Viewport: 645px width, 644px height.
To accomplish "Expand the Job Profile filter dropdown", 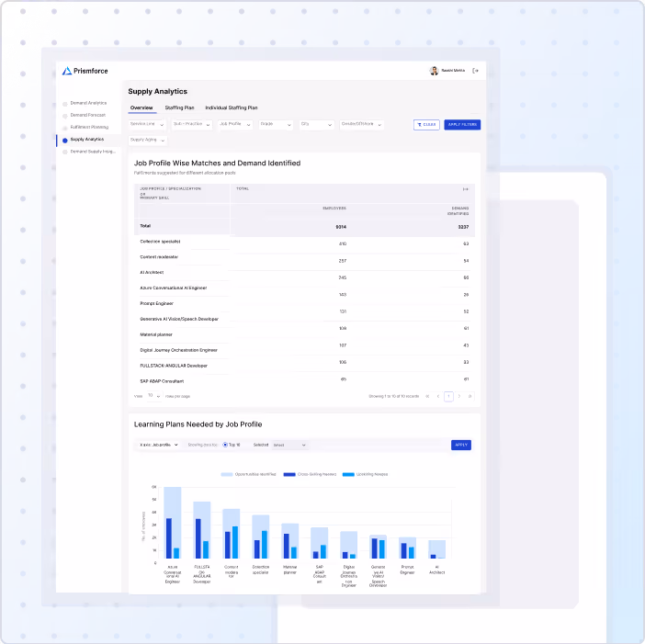I will click(x=235, y=124).
